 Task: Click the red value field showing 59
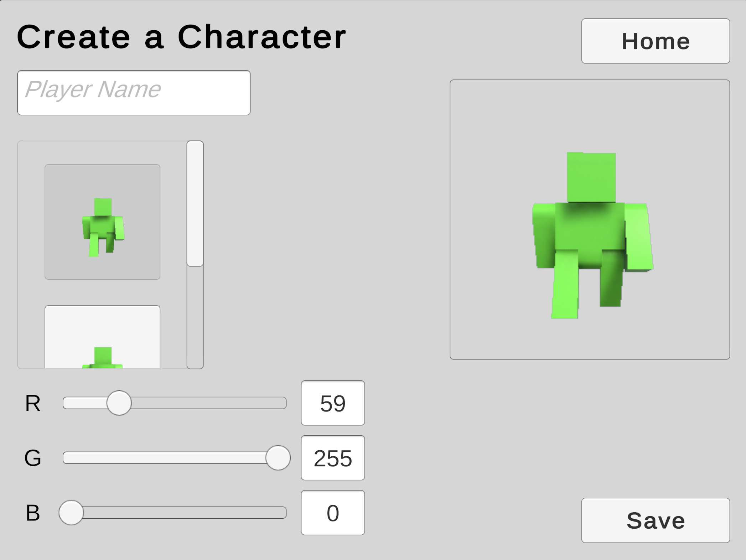pyautogui.click(x=333, y=403)
